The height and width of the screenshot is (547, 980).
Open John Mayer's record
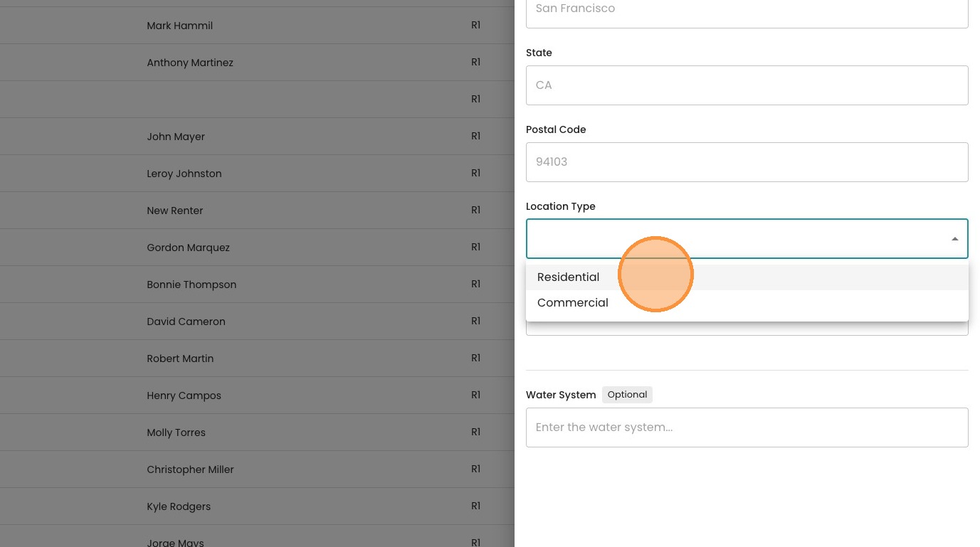coord(176,137)
